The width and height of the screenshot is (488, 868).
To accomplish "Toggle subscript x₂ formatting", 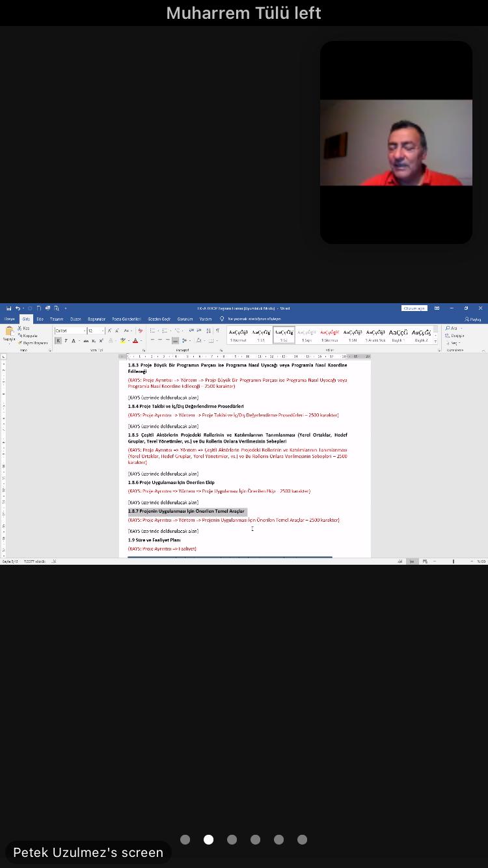I will (x=94, y=340).
